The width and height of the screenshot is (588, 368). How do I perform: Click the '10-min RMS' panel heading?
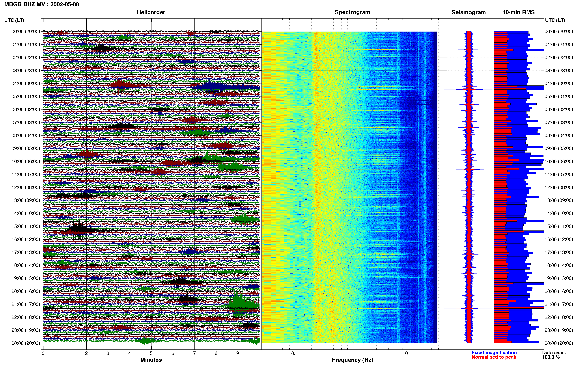pos(518,12)
